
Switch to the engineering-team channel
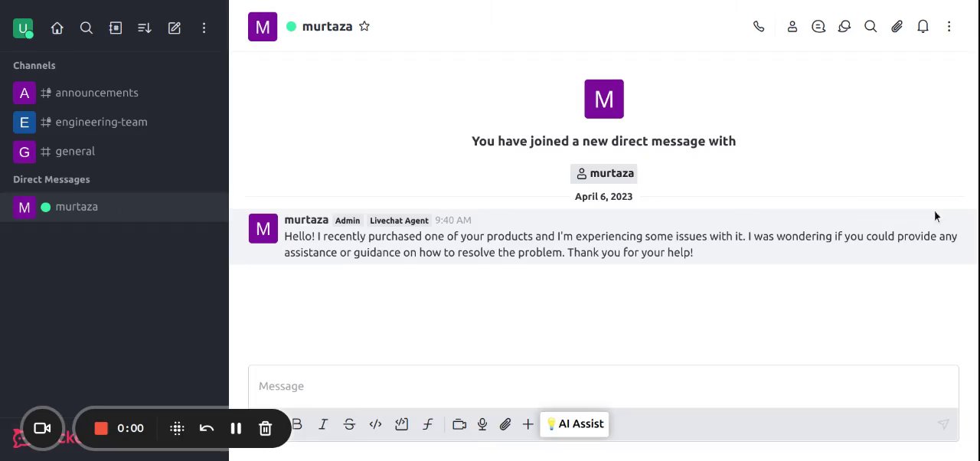point(101,123)
